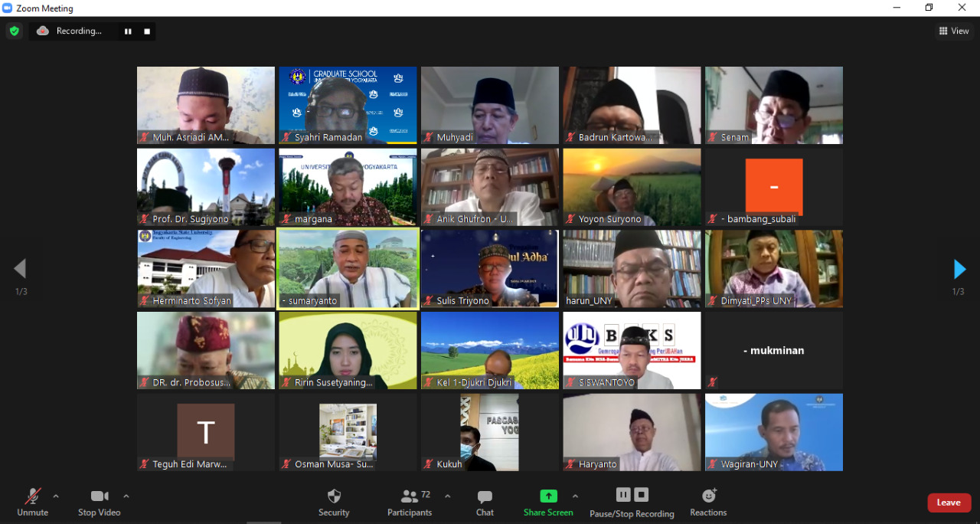This screenshot has width=980, height=524.
Task: Click Zoom app icon in title bar
Action: pyautogui.click(x=8, y=8)
